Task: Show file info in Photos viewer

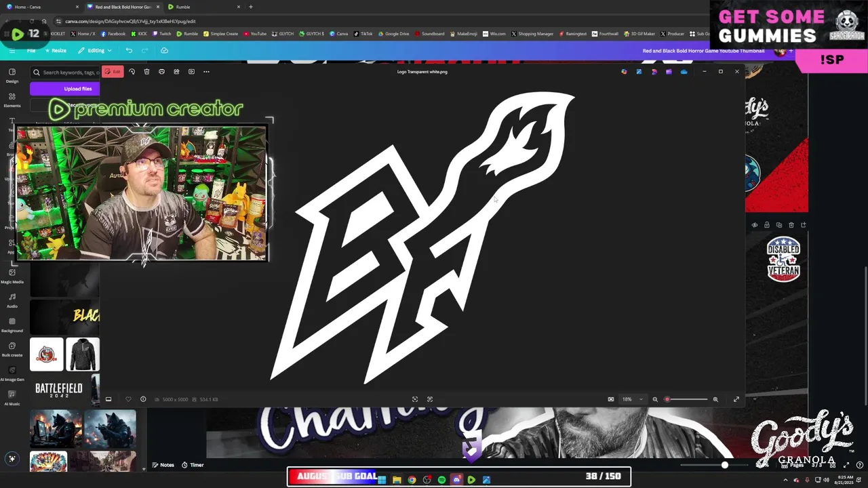Action: 143,399
